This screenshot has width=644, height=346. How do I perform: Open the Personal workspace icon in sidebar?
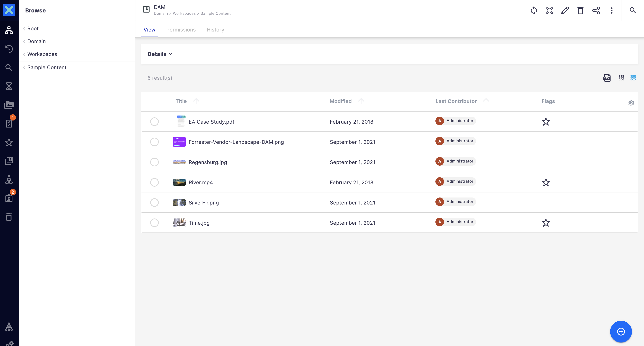[9, 179]
